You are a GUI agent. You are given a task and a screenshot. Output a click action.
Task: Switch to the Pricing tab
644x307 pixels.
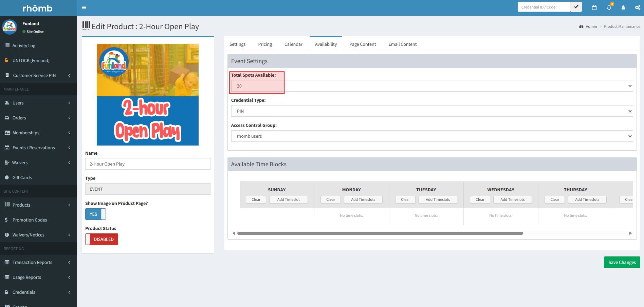point(265,44)
